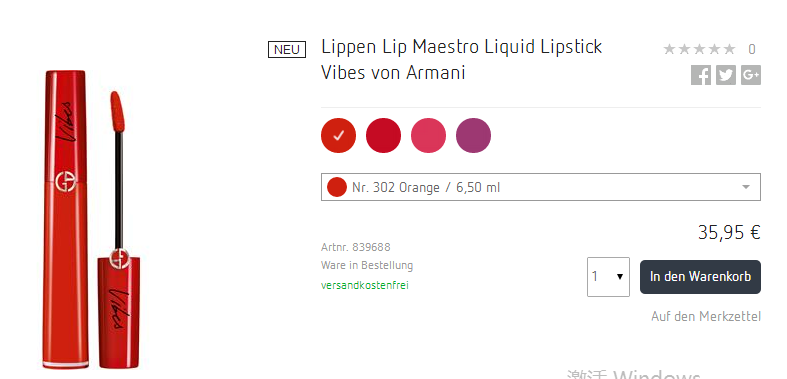The height and width of the screenshot is (379, 787).
Task: Share product on Twitter icon
Action: [x=726, y=75]
